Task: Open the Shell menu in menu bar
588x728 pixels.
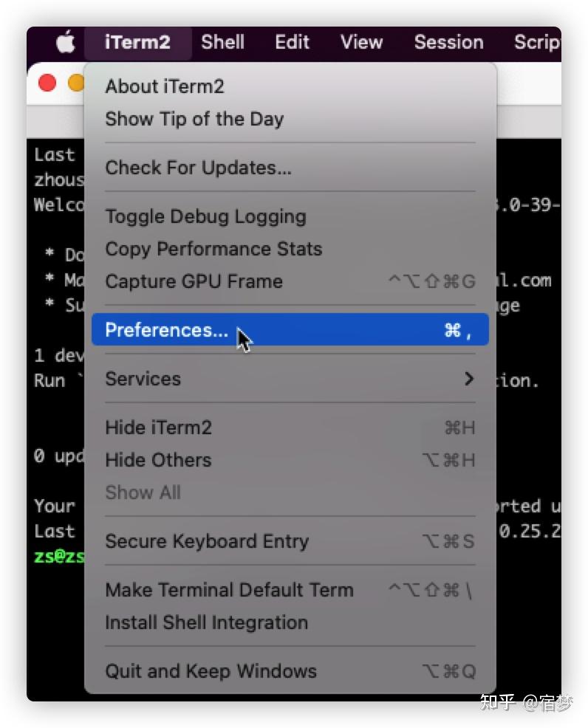Action: (222, 42)
